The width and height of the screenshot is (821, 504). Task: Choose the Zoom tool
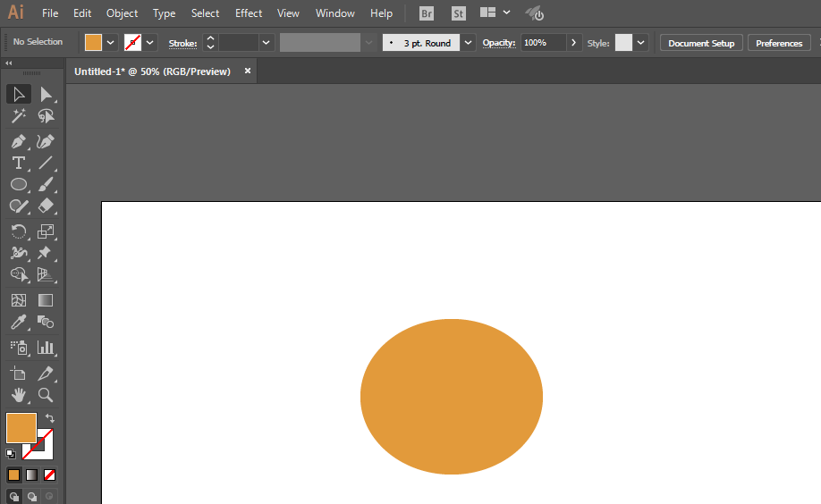point(46,394)
